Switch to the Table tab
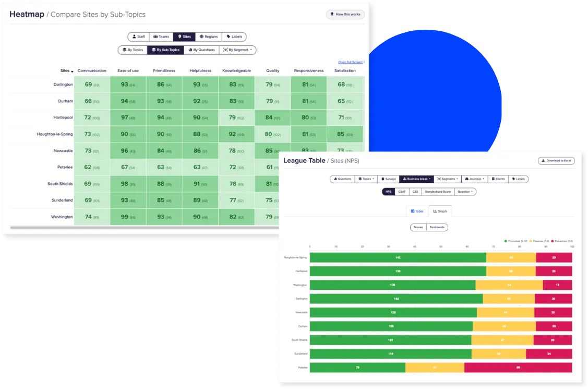The image size is (588, 389). 416,211
